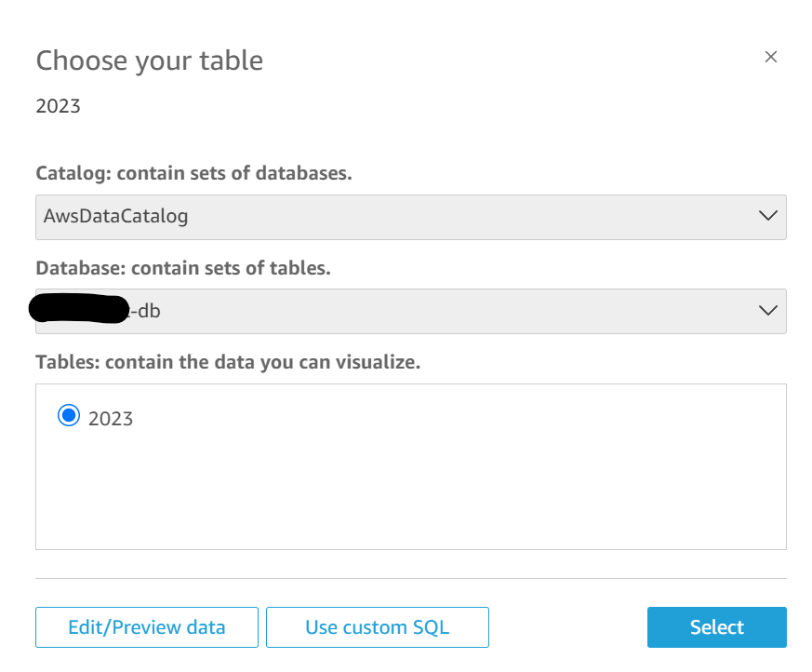Click the 2023 data source name under heading
Screen dimensions: 812x672
click(58, 106)
